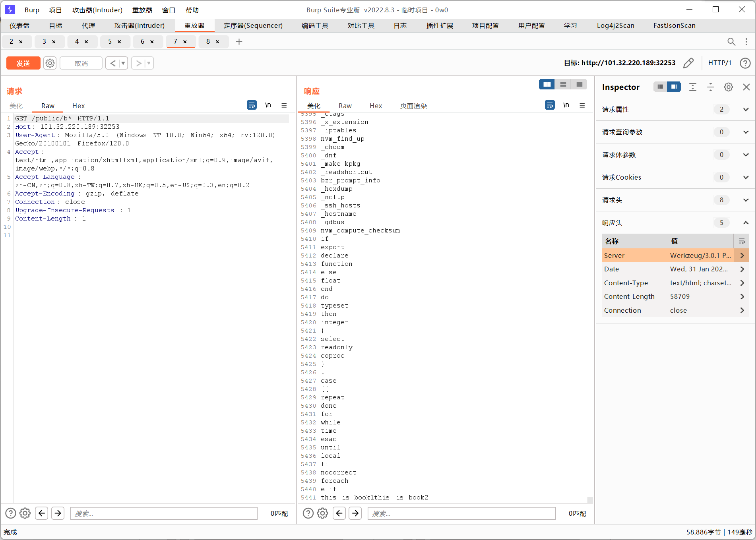756x540 pixels.
Task: Focus the response search field
Action: [461, 513]
